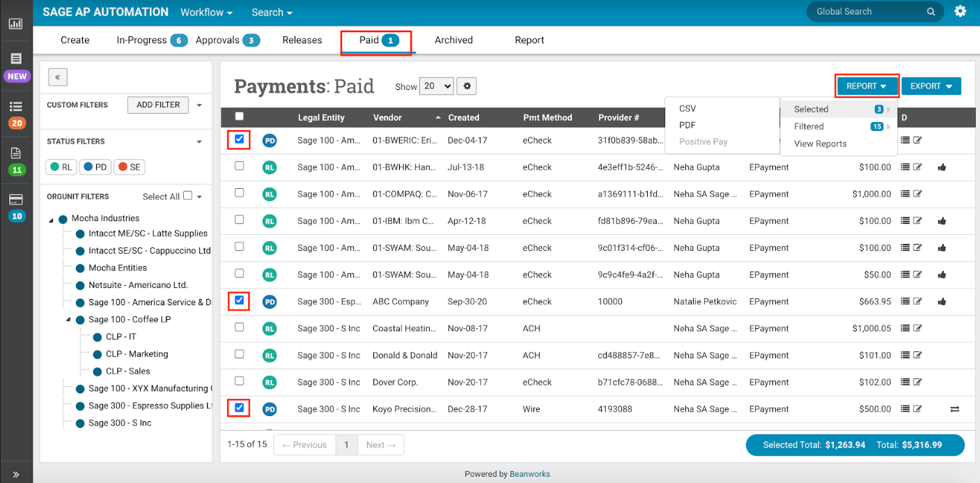
Task: Check the Dover Corp. row checkbox
Action: pyautogui.click(x=240, y=381)
